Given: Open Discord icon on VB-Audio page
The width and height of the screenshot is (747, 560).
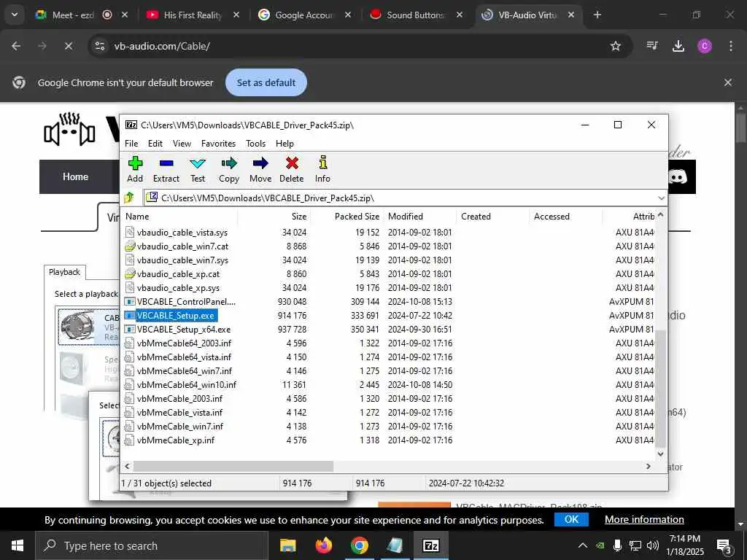Looking at the screenshot, I should coord(678,176).
